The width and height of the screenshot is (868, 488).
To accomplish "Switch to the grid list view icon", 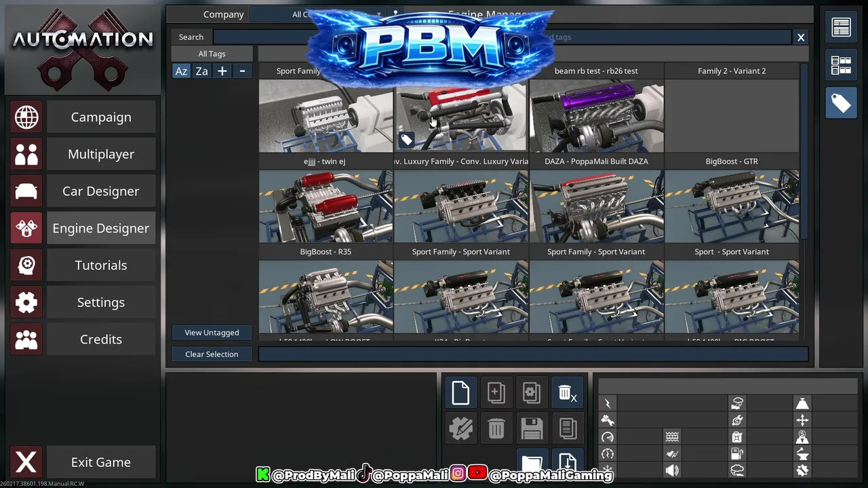I will (841, 66).
